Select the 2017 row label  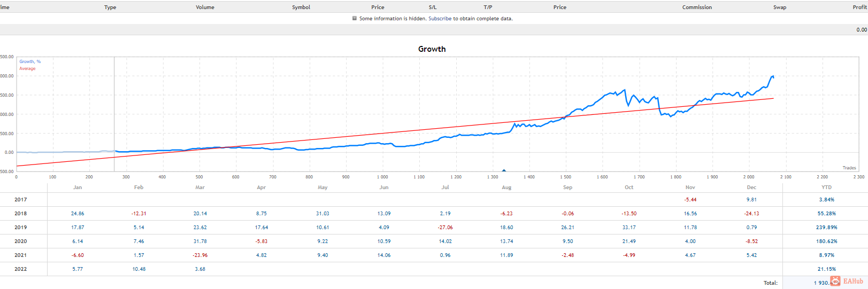[x=21, y=200]
